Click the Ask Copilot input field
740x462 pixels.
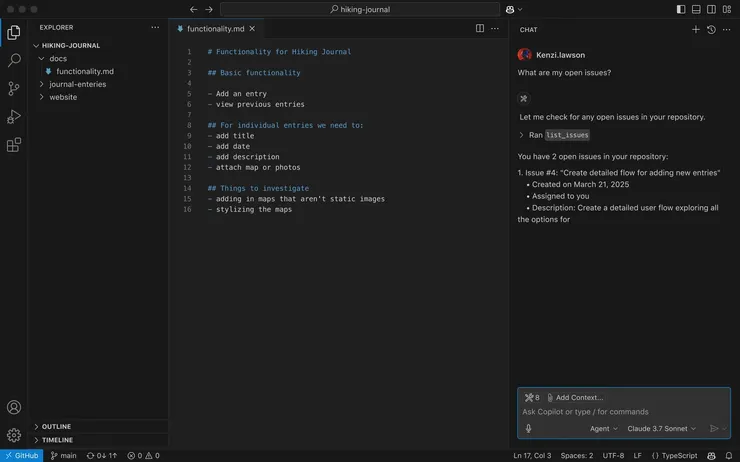point(620,412)
